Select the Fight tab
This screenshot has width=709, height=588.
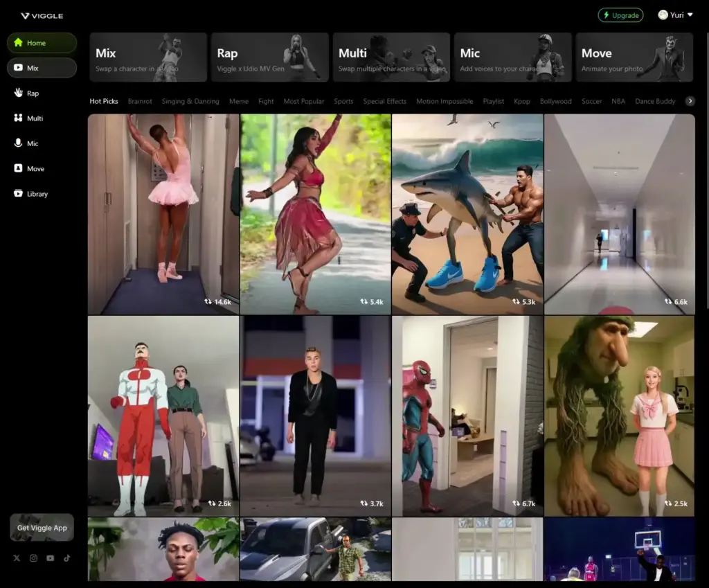pos(266,101)
